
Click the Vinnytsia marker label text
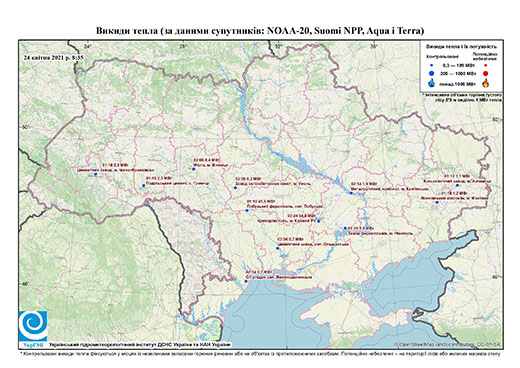tap(211, 165)
